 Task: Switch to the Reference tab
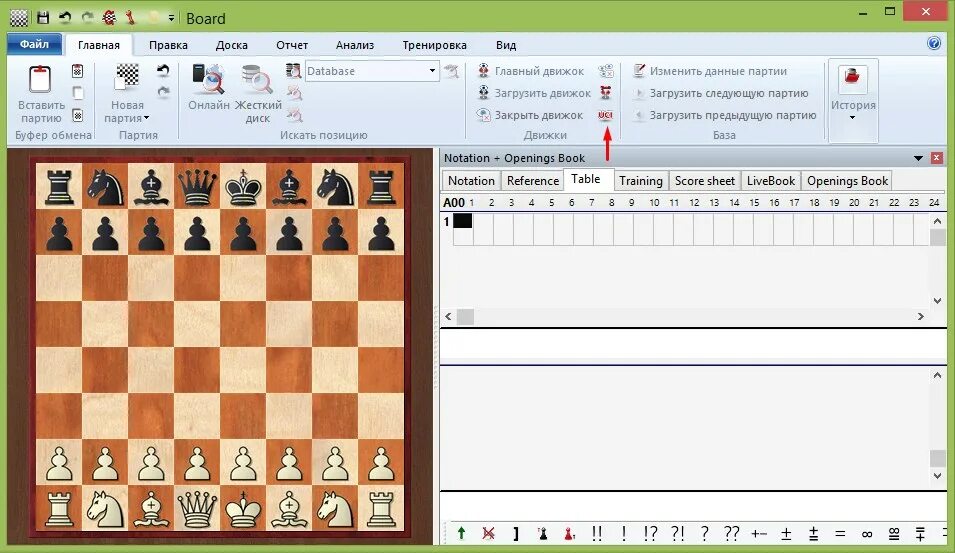tap(533, 181)
